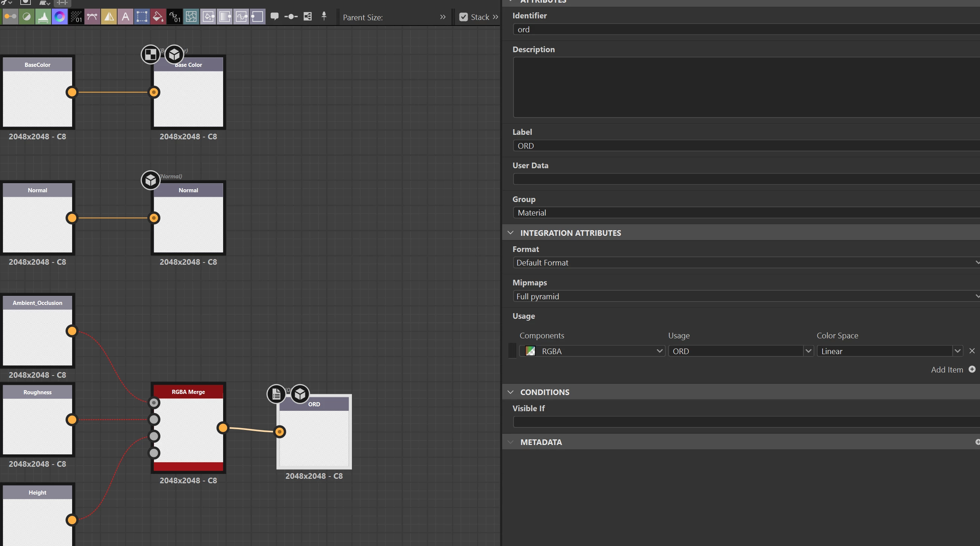Add a Uniform Color paint bucket node

pos(158,17)
